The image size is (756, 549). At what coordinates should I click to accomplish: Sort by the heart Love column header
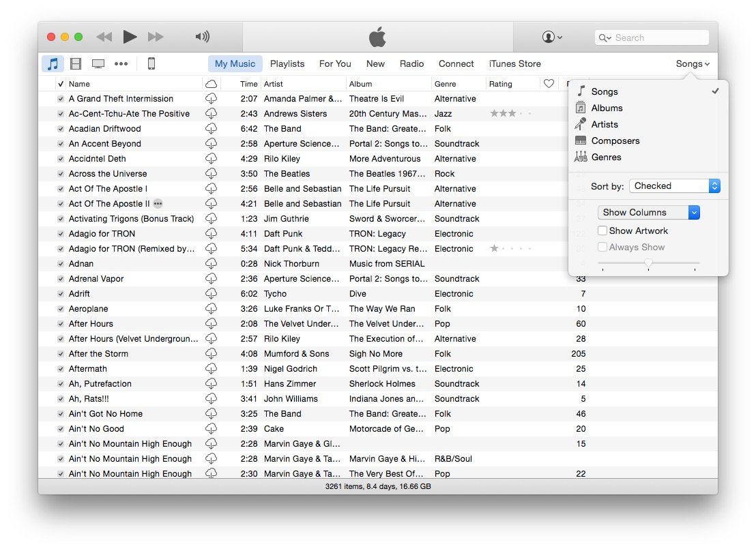click(549, 83)
